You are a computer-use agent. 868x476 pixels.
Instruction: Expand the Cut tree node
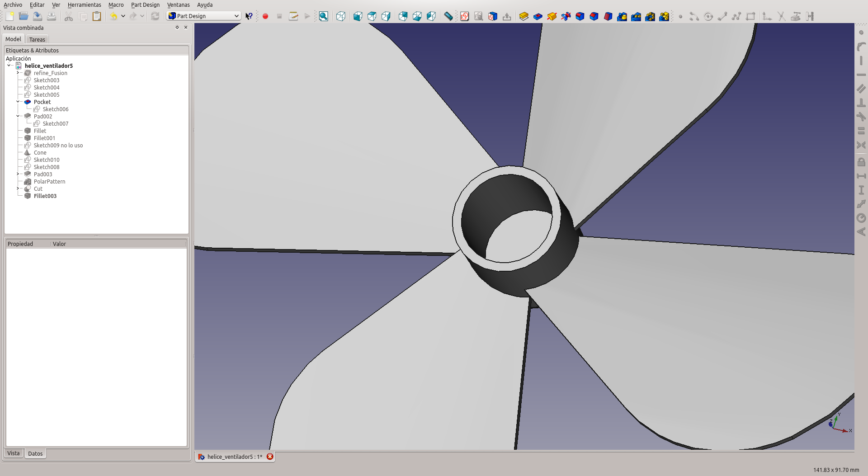click(18, 189)
